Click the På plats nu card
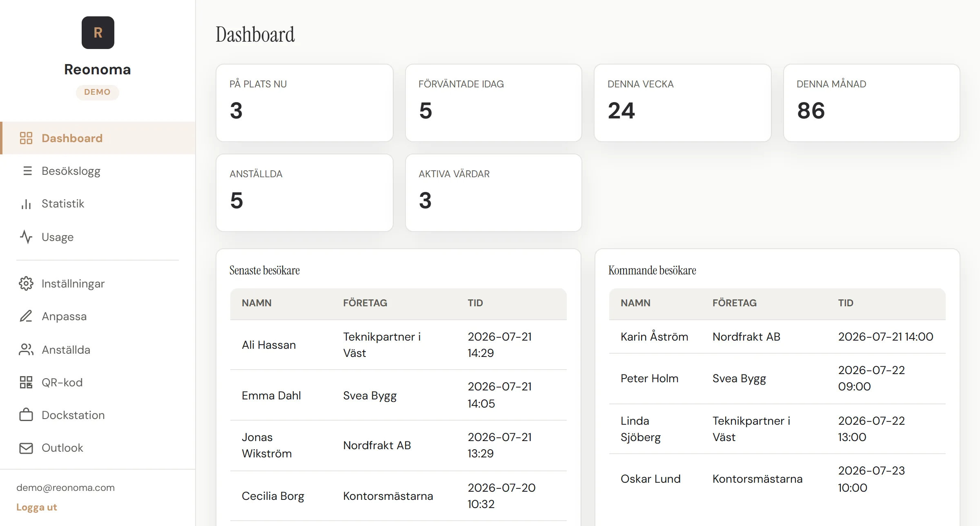 pos(305,103)
